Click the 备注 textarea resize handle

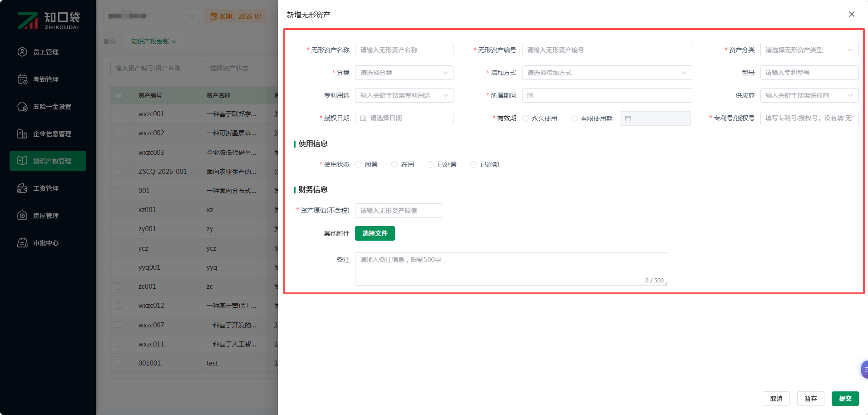coord(666,283)
